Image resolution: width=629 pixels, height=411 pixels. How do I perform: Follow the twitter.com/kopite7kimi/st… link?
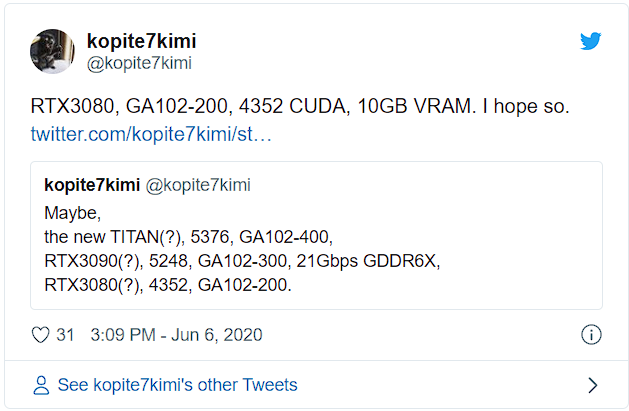coord(151,134)
